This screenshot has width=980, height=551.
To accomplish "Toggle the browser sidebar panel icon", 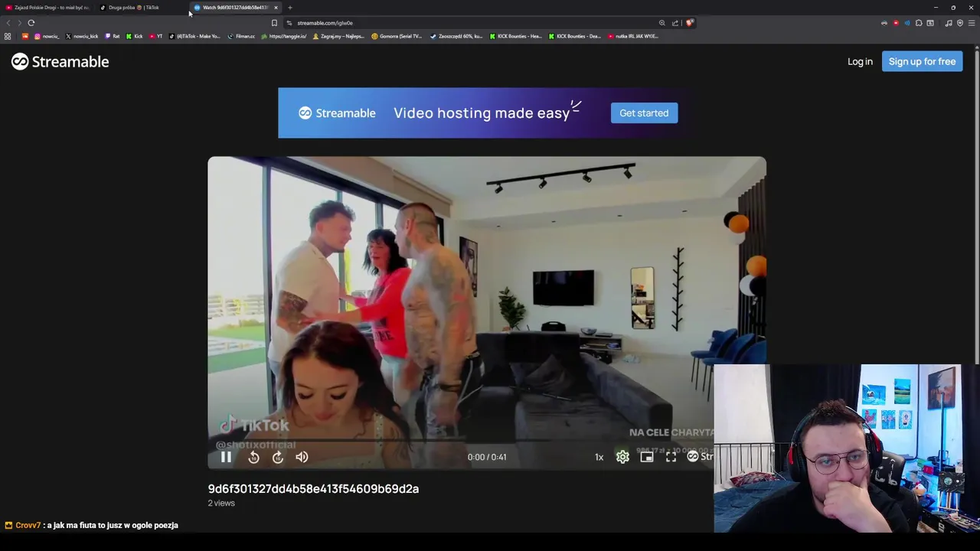I will (x=930, y=23).
